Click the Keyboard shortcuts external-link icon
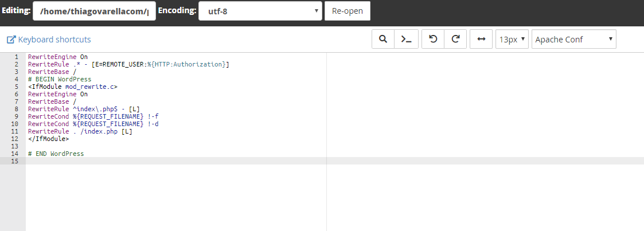 (x=11, y=40)
